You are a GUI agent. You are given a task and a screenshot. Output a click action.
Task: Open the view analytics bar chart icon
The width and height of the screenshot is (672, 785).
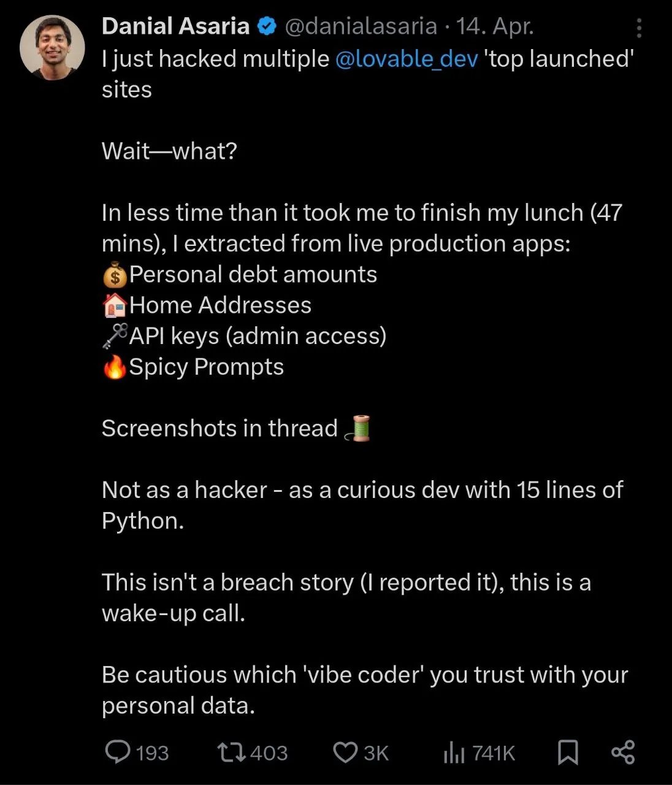coord(454,753)
